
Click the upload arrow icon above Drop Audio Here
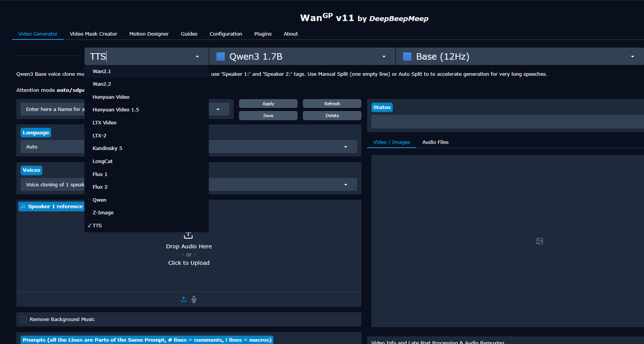click(x=188, y=235)
